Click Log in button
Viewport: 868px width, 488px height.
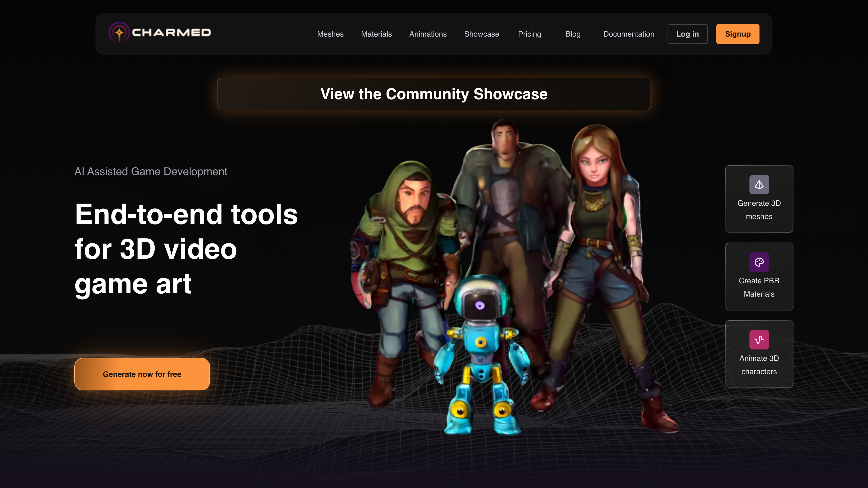(687, 34)
